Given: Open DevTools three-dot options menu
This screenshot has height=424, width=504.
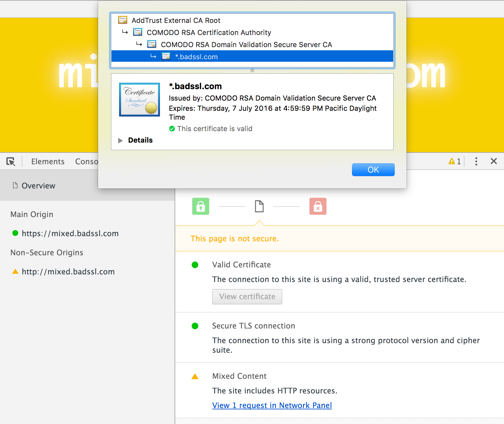Looking at the screenshot, I should (x=476, y=161).
